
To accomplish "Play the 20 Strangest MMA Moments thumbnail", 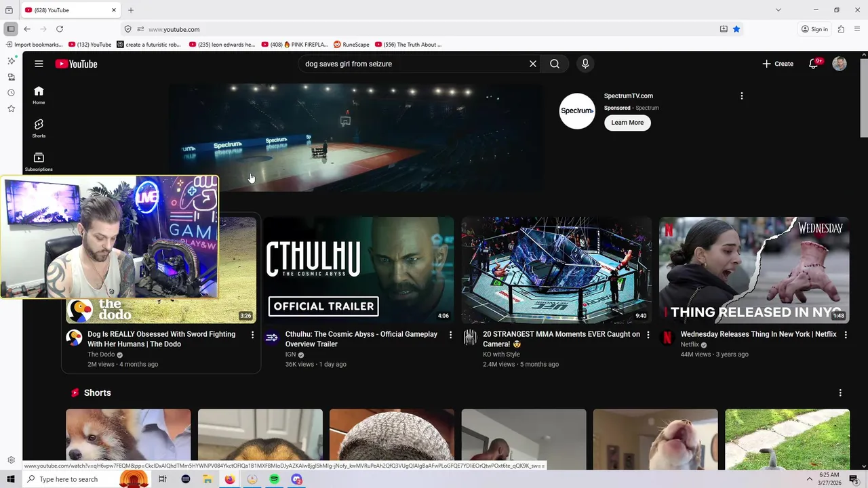I will (x=557, y=270).
